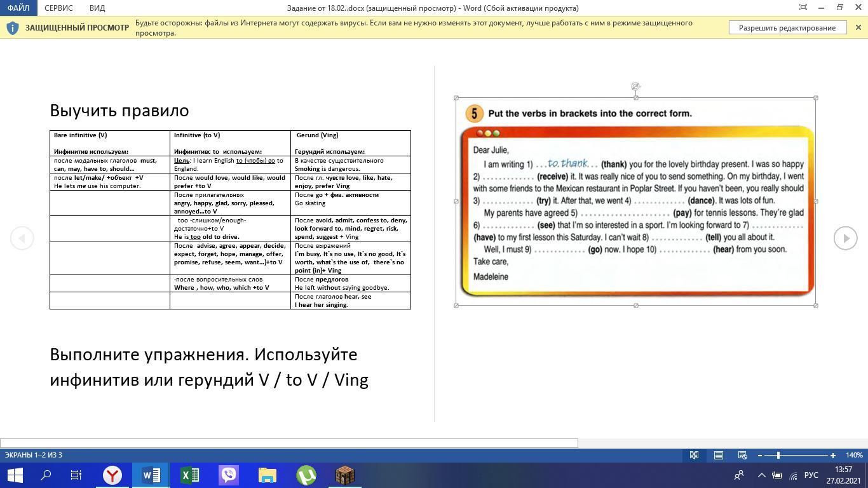The image size is (868, 488).
Task: Click the cell with He is too old to drive
Action: coord(230,228)
